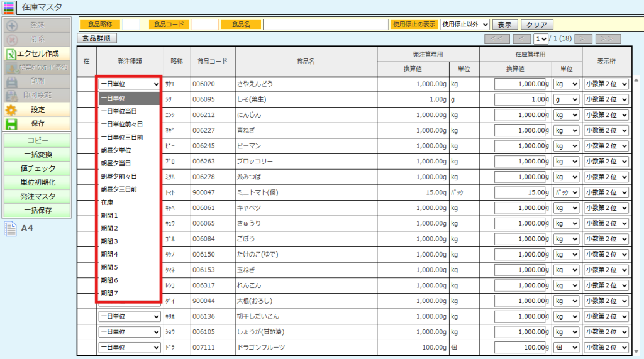Image resolution: width=644 pixels, height=359 pixels.
Task: Open the 使用停止以外 display filter dropdown
Action: point(465,25)
